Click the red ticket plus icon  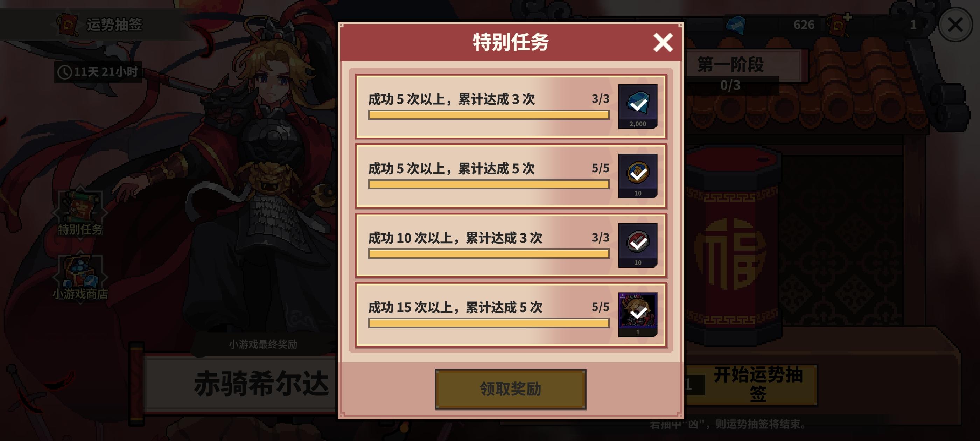(x=839, y=24)
